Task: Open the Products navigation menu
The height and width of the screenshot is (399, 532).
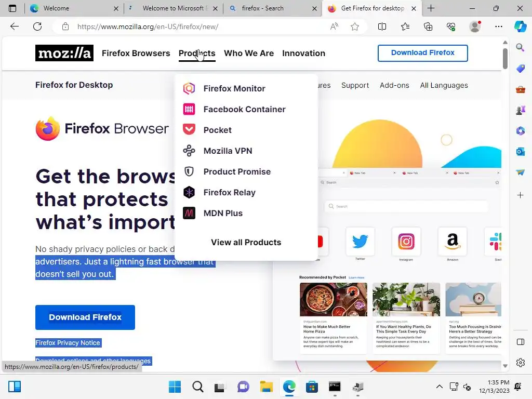Action: [197, 54]
